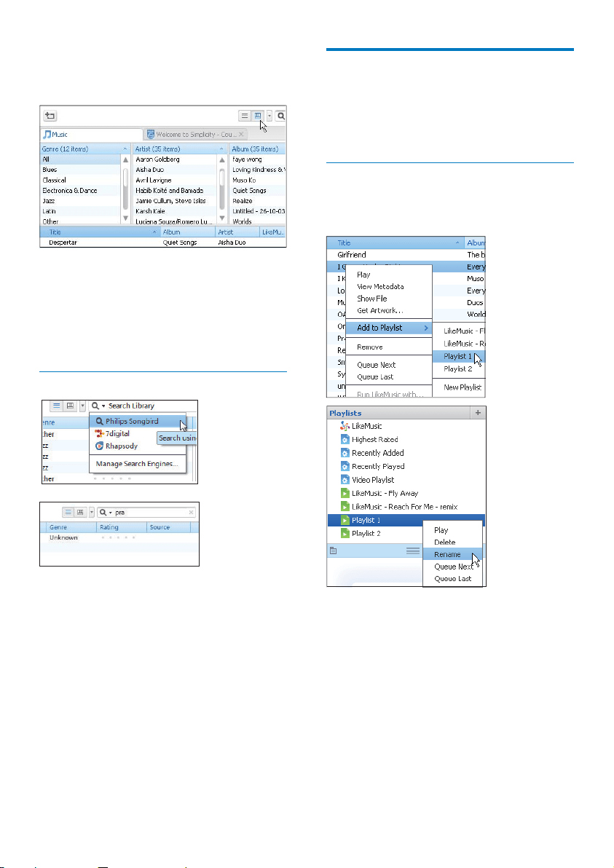The width and height of the screenshot is (614, 868).
Task: Click filter pane view icon beside Search Library
Action: click(70, 406)
